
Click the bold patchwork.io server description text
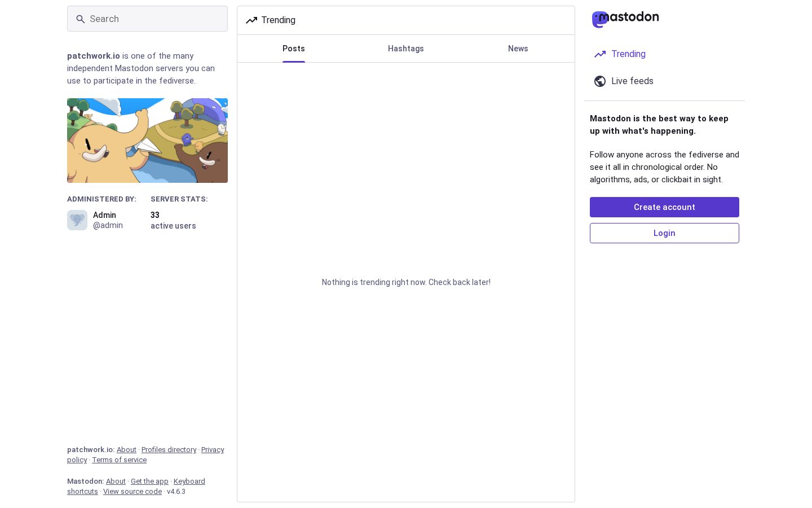[x=94, y=56]
